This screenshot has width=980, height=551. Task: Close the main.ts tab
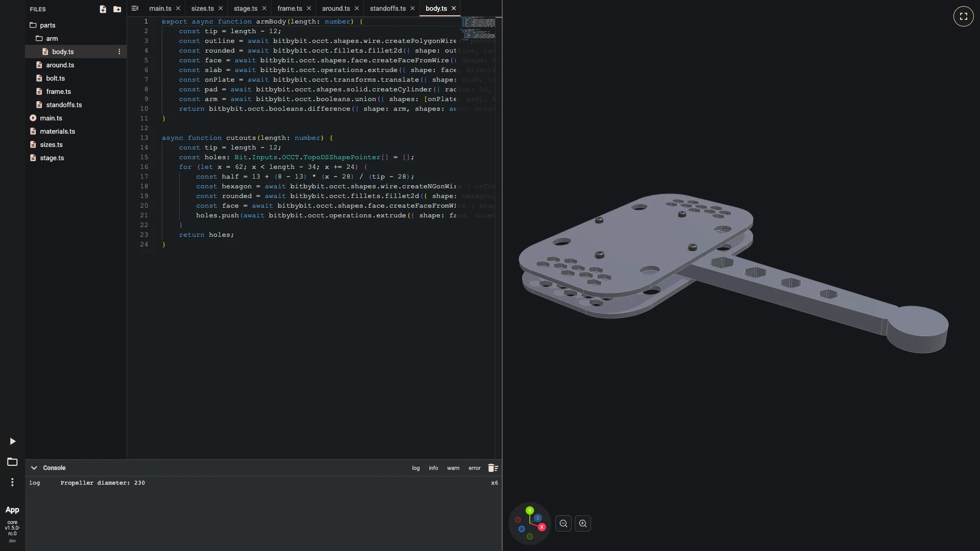point(178,9)
